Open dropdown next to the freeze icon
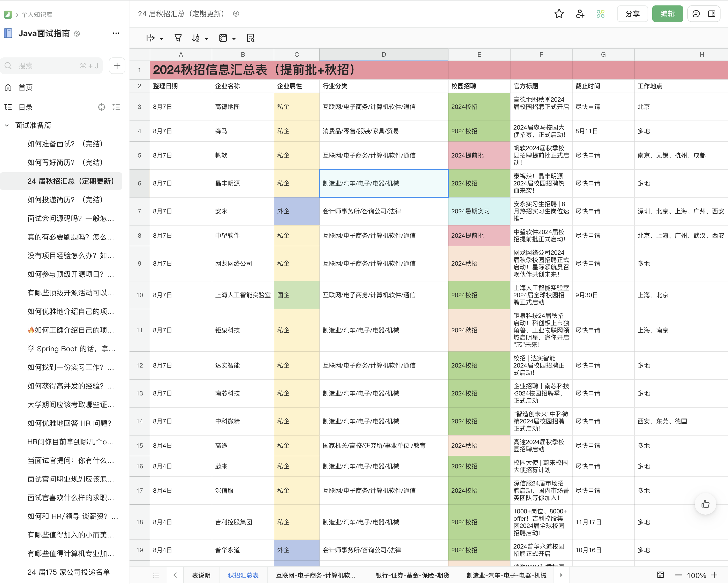 (x=234, y=39)
